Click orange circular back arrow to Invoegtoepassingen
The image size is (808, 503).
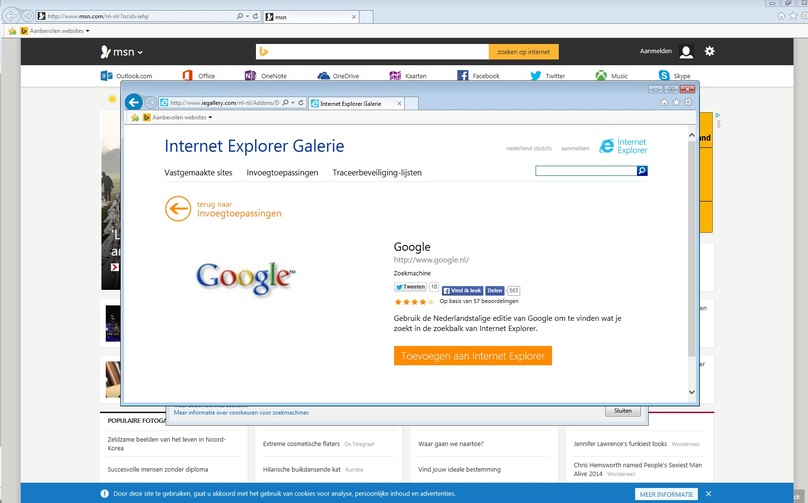point(178,209)
